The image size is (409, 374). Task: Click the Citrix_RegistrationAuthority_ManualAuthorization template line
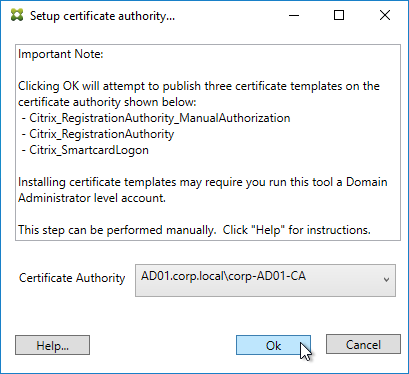[156, 118]
